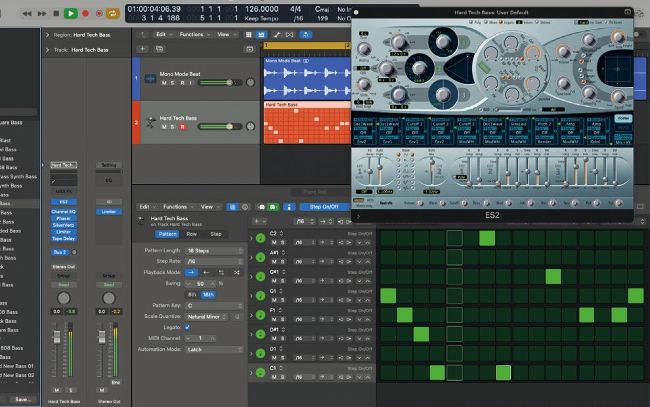Toggle the Pattern Browser icon in Step Sequencer
Viewport: 650px width, 407px height.
coord(233,206)
